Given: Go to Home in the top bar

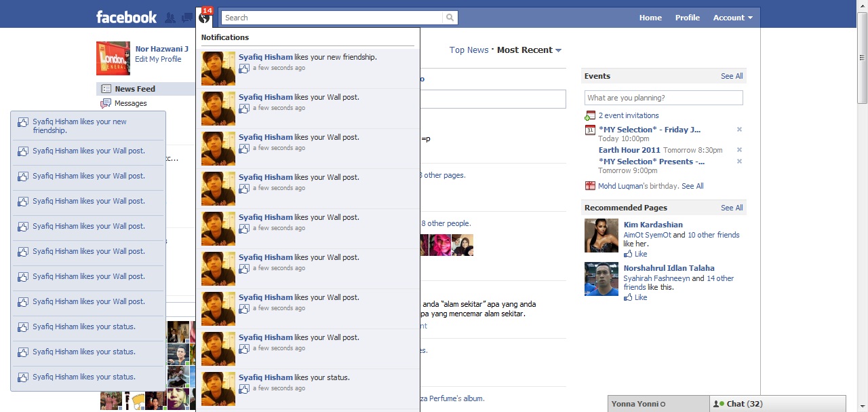Looking at the screenshot, I should point(650,18).
